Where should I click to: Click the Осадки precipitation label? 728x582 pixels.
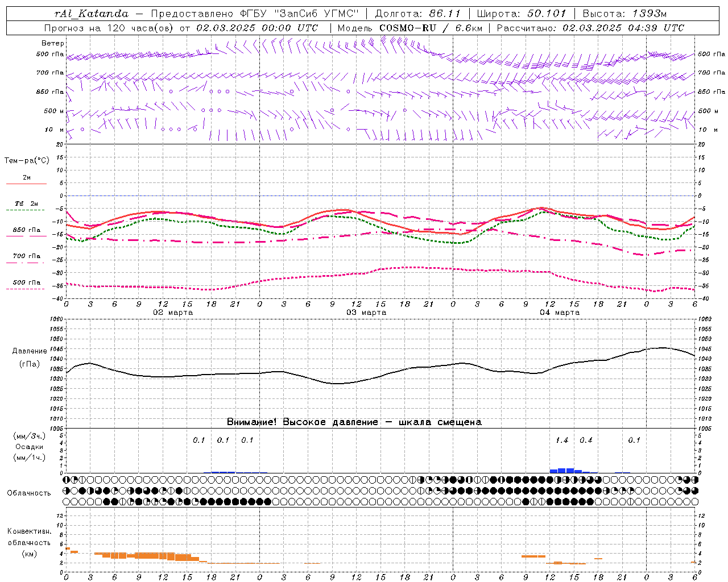tap(30, 447)
